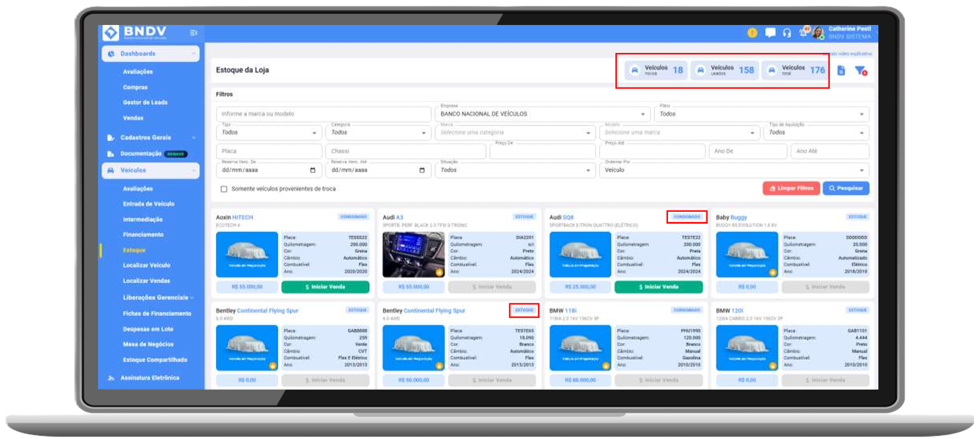Image resolution: width=980 pixels, height=439 pixels.
Task: Open the Audi A3 interior thumbnail
Action: coord(414,255)
